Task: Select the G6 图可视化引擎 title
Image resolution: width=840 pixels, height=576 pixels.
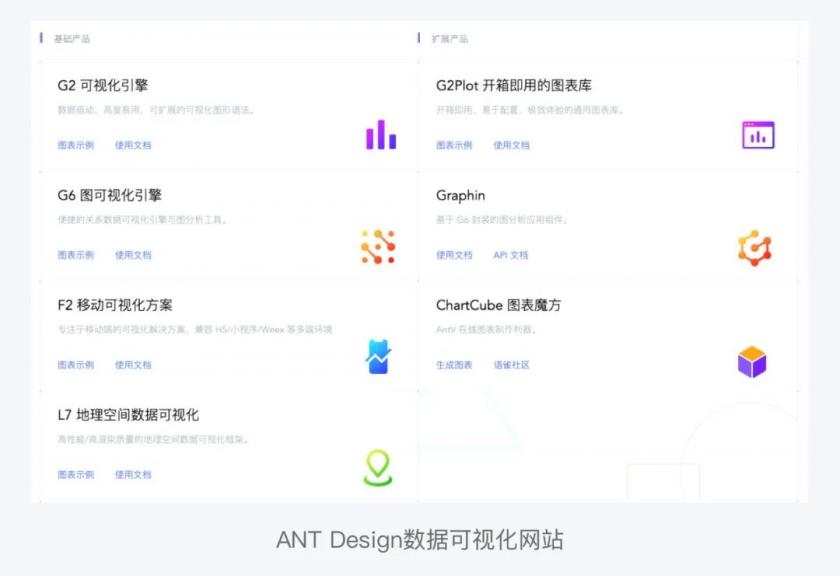Action: point(109,196)
